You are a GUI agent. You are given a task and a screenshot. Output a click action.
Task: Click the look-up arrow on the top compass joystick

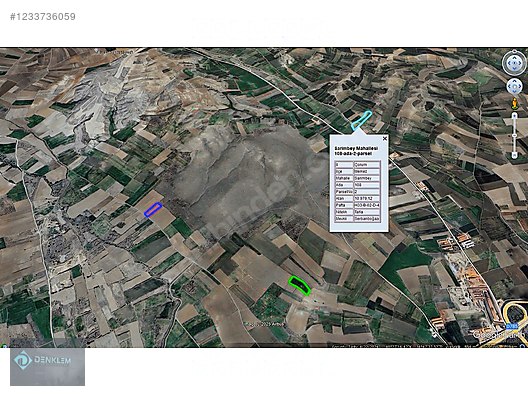515,57
